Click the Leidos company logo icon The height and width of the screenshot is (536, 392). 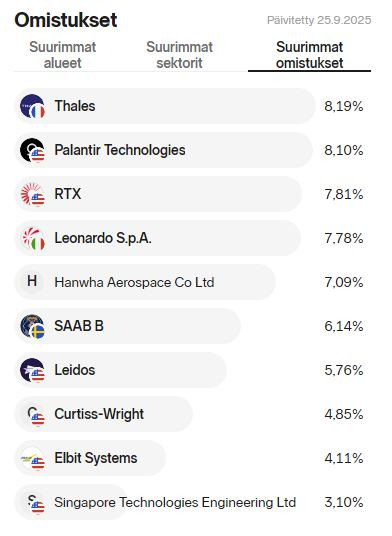pyautogui.click(x=32, y=370)
